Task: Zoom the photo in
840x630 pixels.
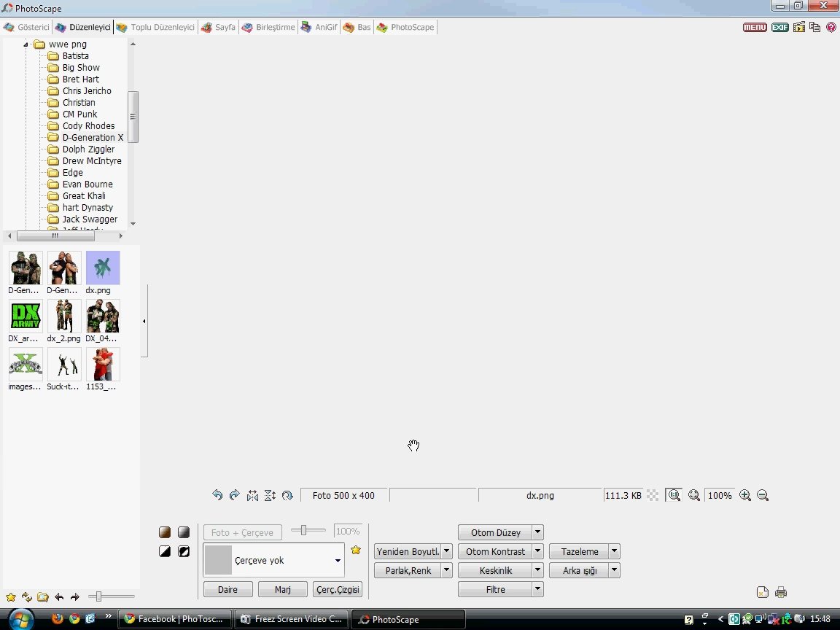Action: [745, 496]
